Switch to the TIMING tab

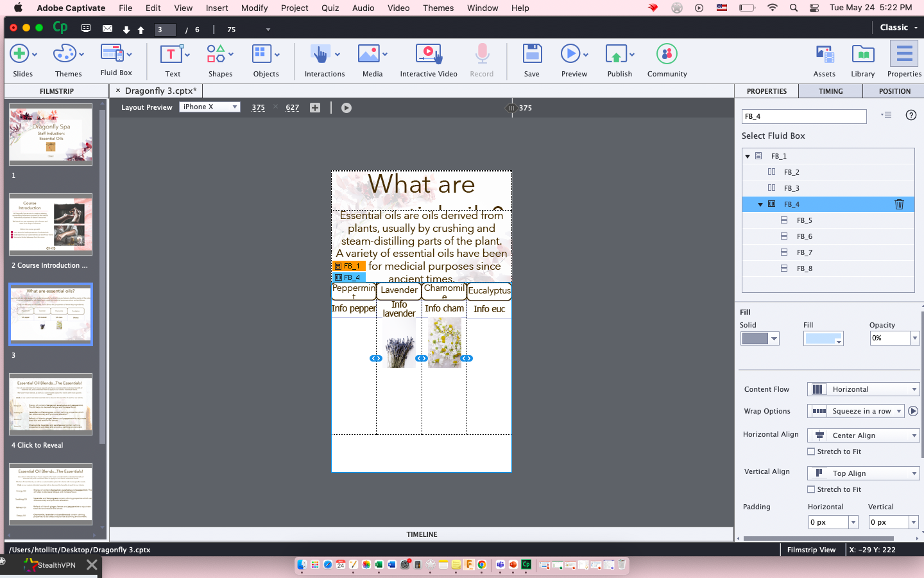[x=830, y=91]
